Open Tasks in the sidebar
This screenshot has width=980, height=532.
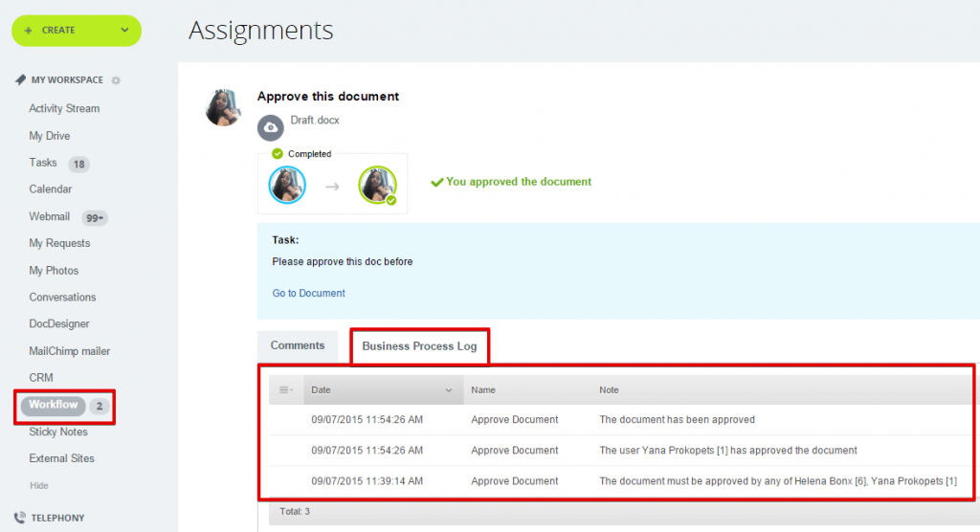(42, 163)
